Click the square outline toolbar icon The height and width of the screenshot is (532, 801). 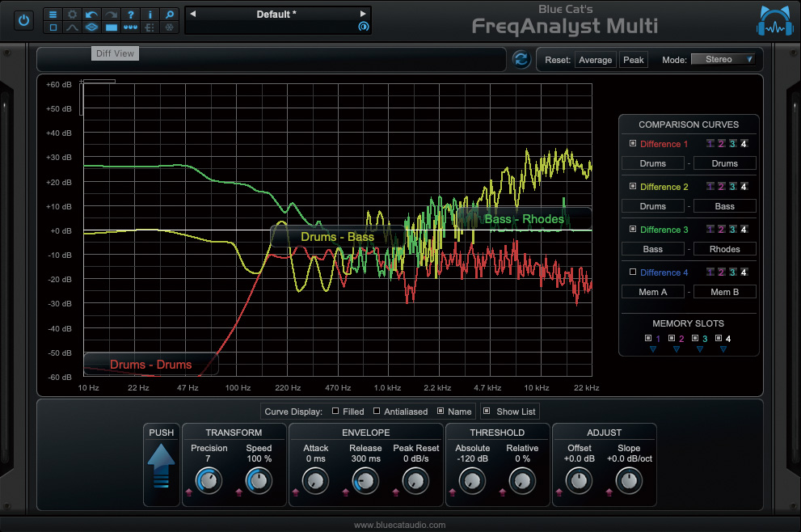click(x=53, y=27)
